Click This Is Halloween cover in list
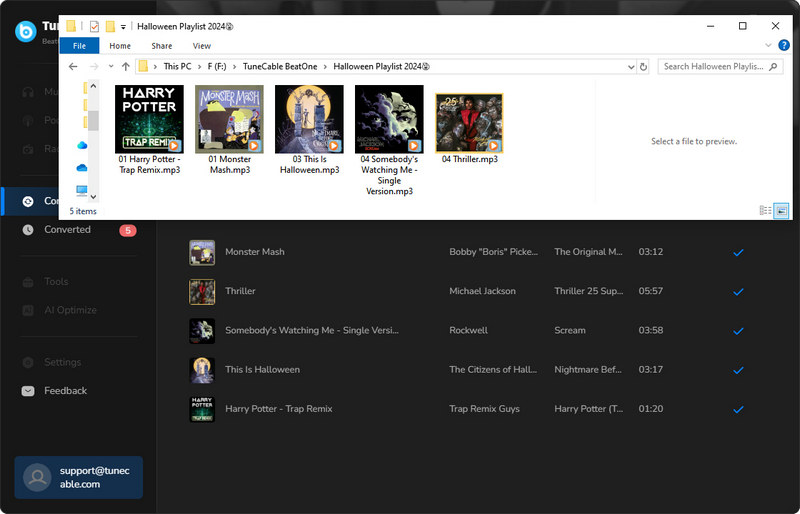 point(202,370)
